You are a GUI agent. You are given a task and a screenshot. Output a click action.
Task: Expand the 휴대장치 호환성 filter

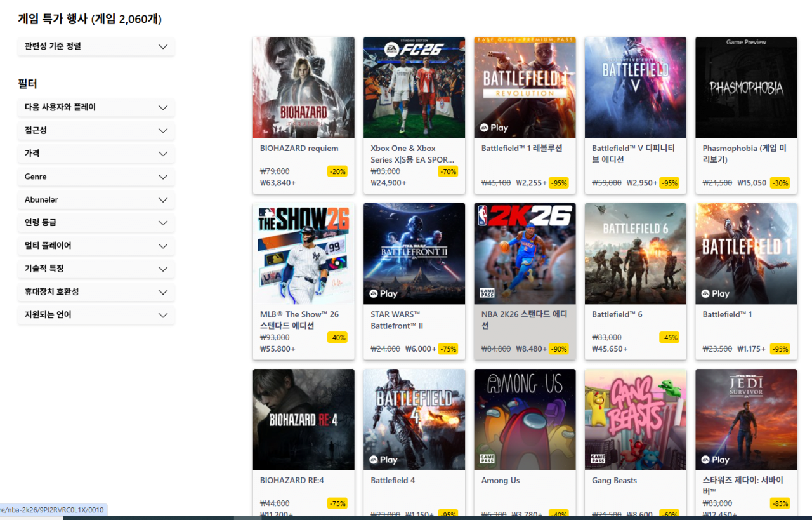point(96,291)
